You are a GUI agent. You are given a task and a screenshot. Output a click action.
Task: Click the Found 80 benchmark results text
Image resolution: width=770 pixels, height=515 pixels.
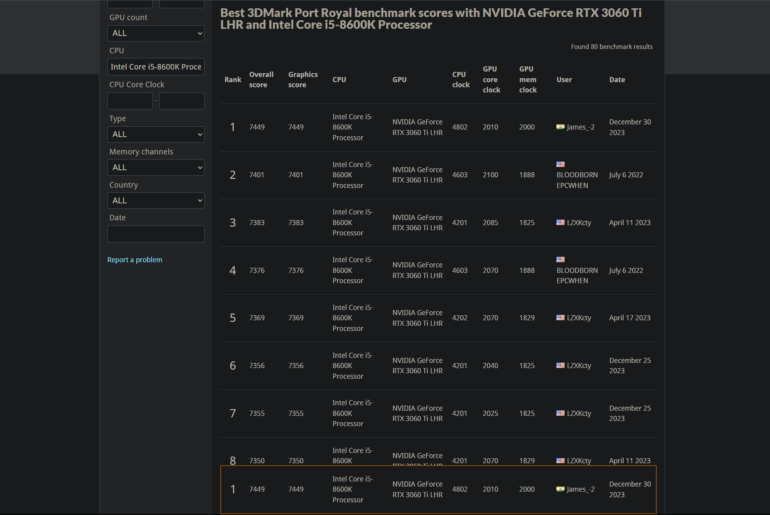point(612,47)
